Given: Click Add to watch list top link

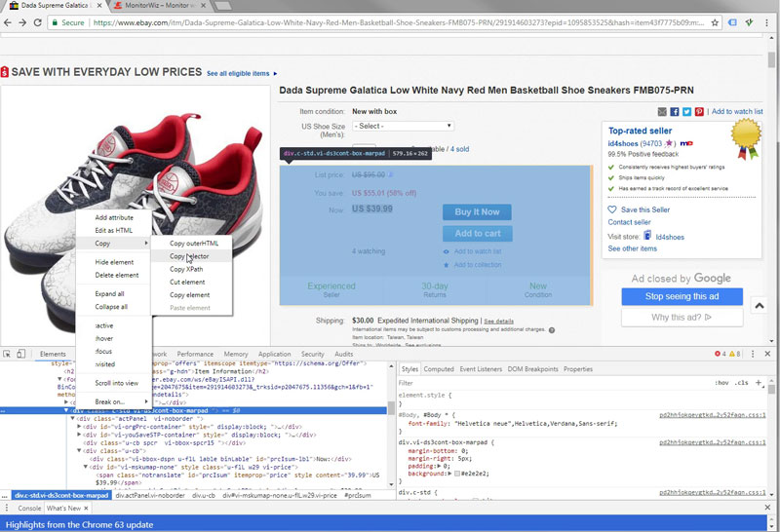Looking at the screenshot, I should click(x=737, y=111).
